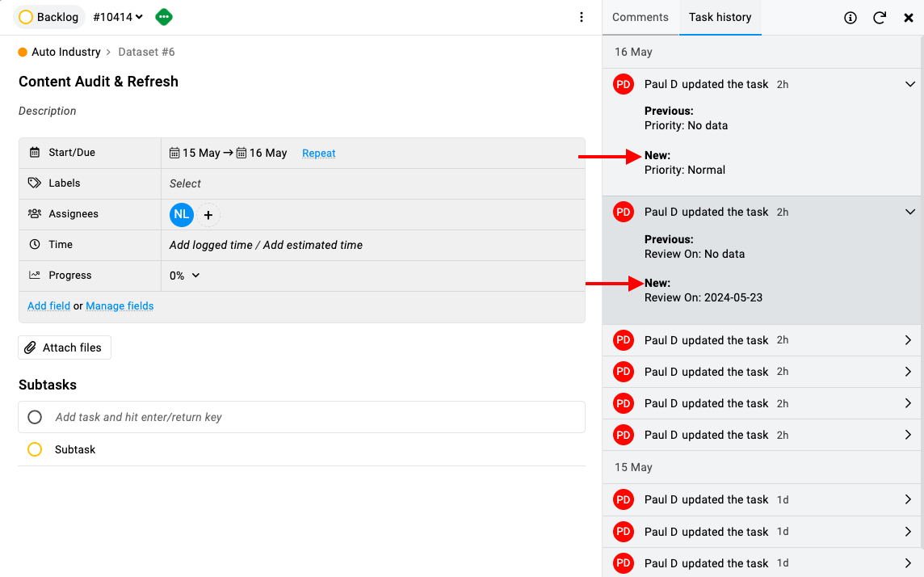Open the three-dot more options menu
Screen dimensions: 924x577
(x=581, y=17)
